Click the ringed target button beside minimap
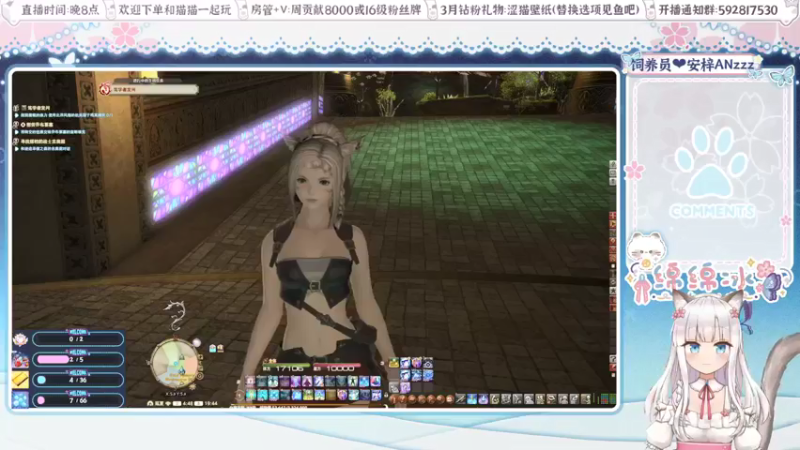The width and height of the screenshot is (800, 450). tap(200, 376)
